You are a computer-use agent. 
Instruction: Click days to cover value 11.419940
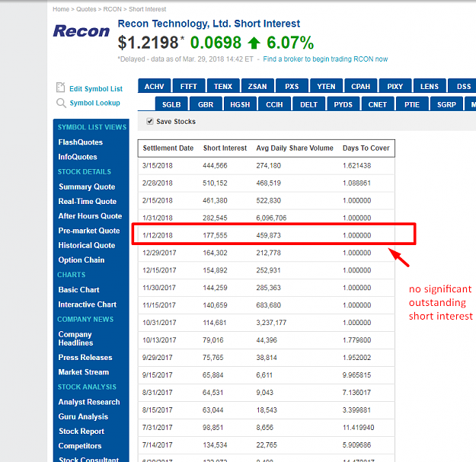(x=359, y=428)
